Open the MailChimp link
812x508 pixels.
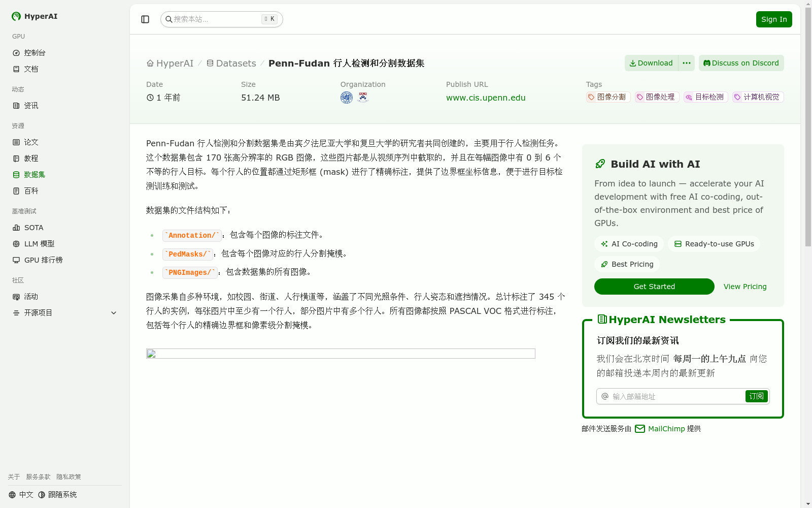(x=666, y=429)
